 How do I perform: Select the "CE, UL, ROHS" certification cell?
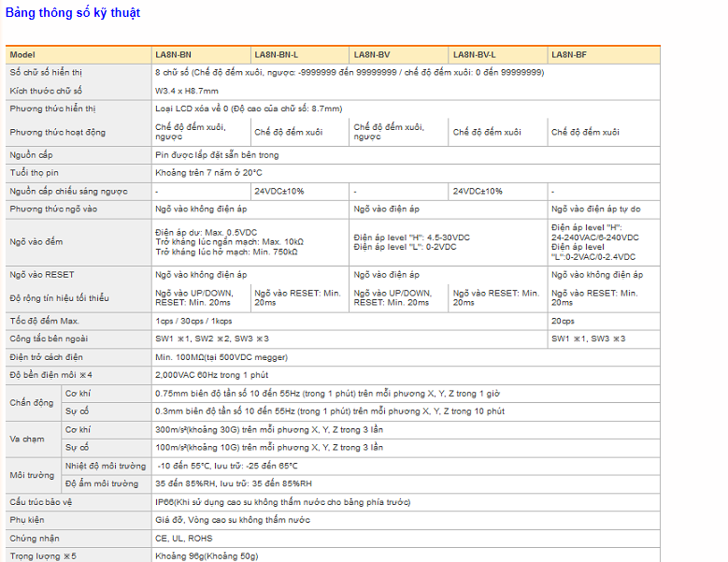[184, 539]
